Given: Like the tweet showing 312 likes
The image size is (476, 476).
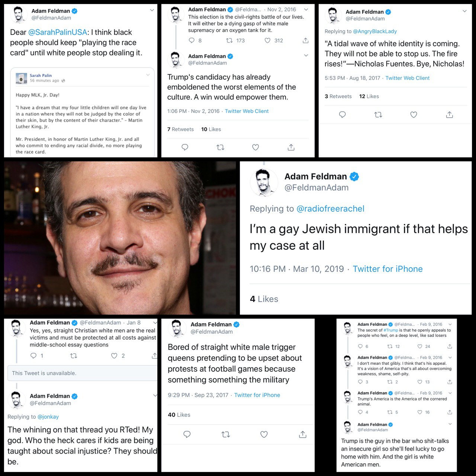Looking at the screenshot, I should pyautogui.click(x=267, y=41).
